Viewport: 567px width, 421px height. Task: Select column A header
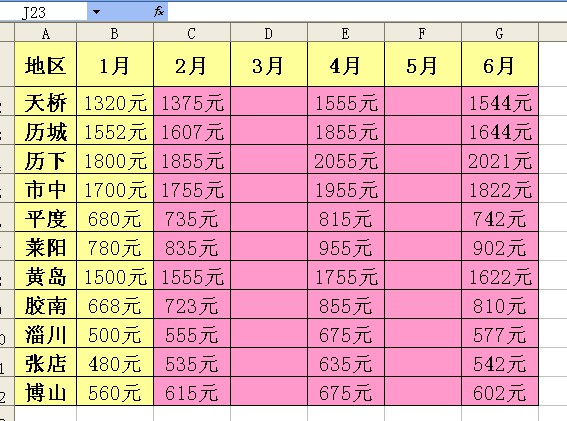pyautogui.click(x=46, y=33)
